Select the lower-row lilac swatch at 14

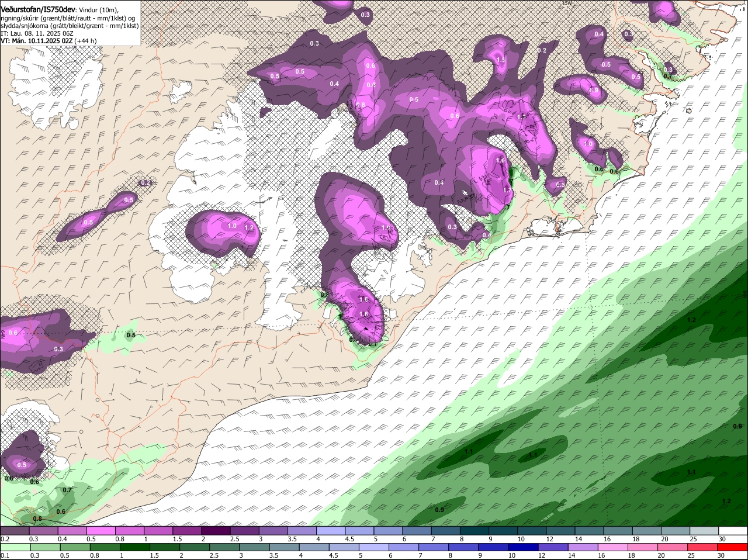click(x=583, y=548)
